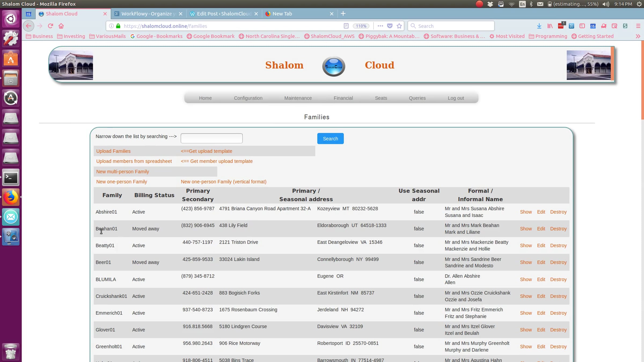The image size is (644, 362).
Task: Create New multi-person Family
Action: coord(122,172)
